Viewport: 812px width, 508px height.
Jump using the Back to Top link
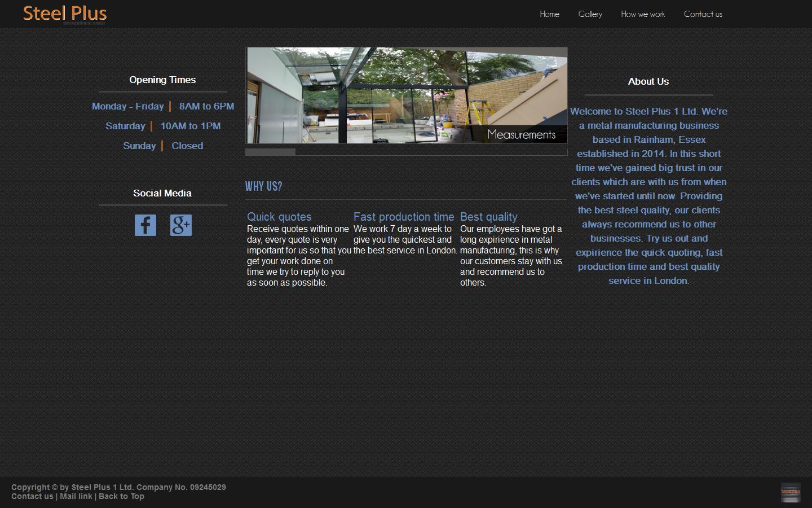click(121, 496)
